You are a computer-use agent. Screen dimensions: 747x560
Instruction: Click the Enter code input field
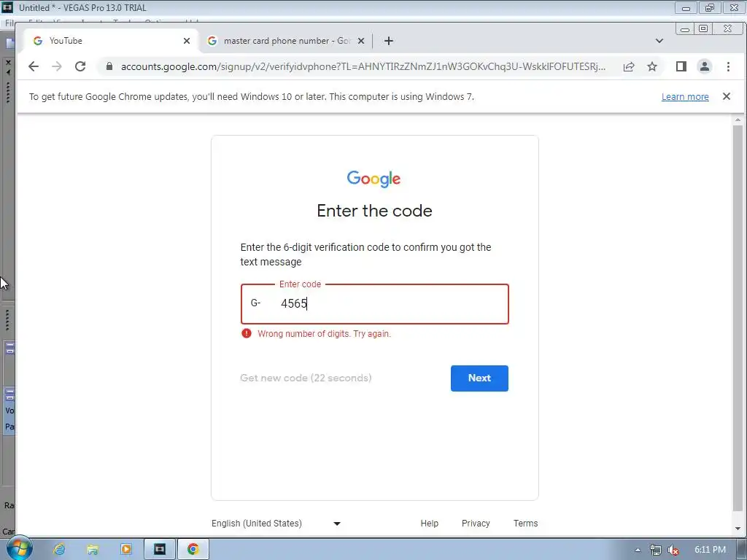tap(375, 304)
